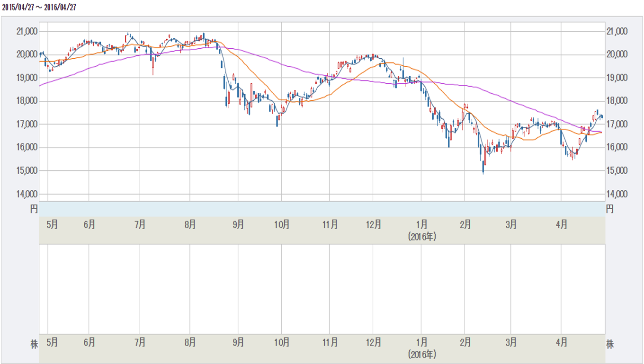The image size is (644, 364).
Task: Click the date range 2015/04/27 ~ 2016/04/27
Action: tap(39, 7)
